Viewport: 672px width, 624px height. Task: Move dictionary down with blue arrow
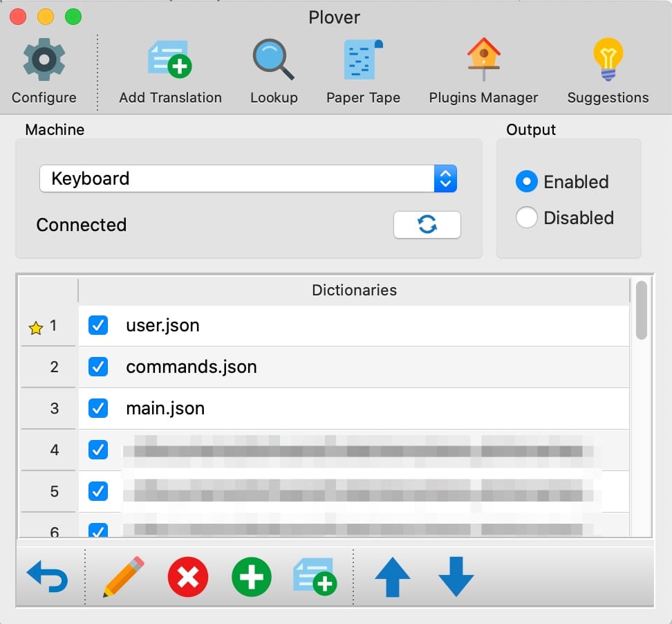click(456, 576)
